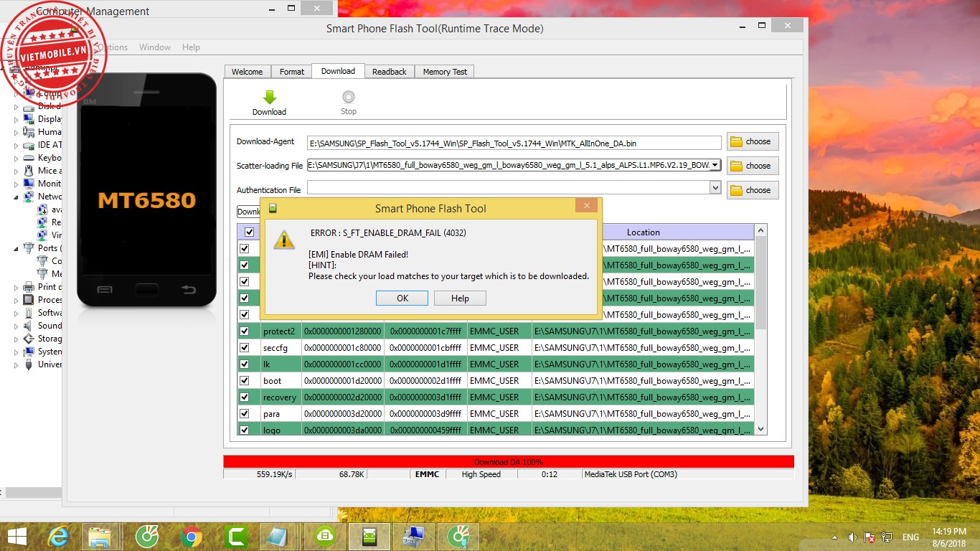Select the Download tab
Screen dimensions: 980x551
(338, 71)
